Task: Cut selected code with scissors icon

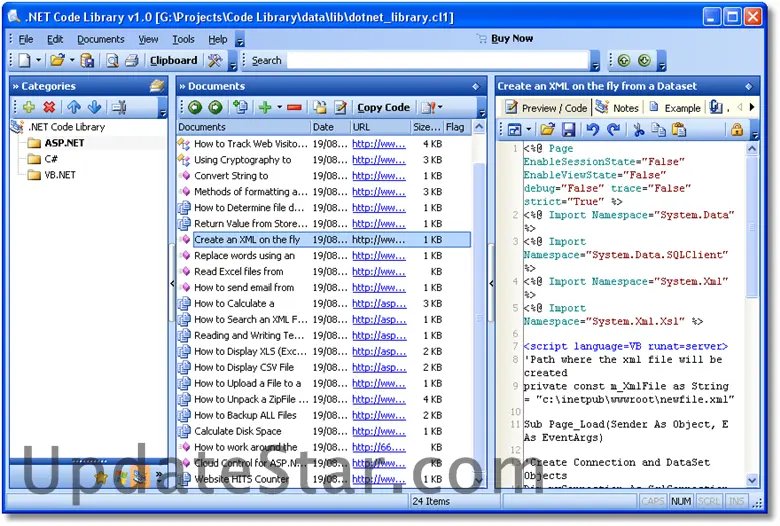Action: pos(639,130)
